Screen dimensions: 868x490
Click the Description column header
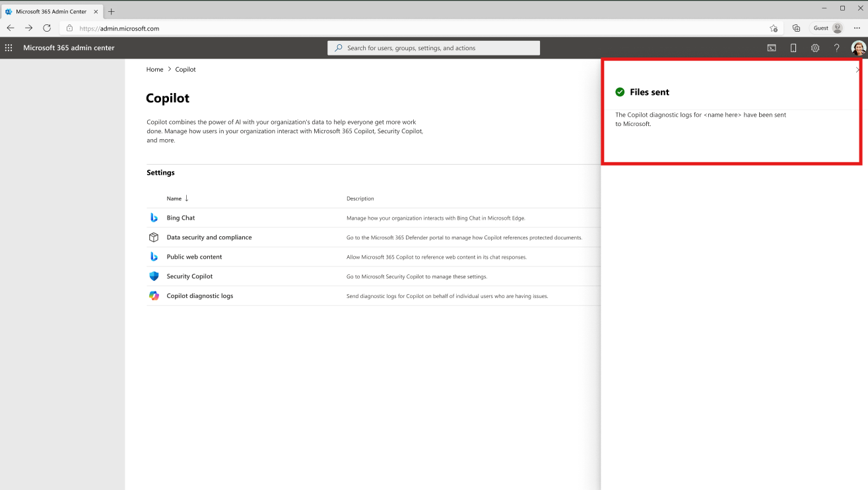click(x=360, y=199)
